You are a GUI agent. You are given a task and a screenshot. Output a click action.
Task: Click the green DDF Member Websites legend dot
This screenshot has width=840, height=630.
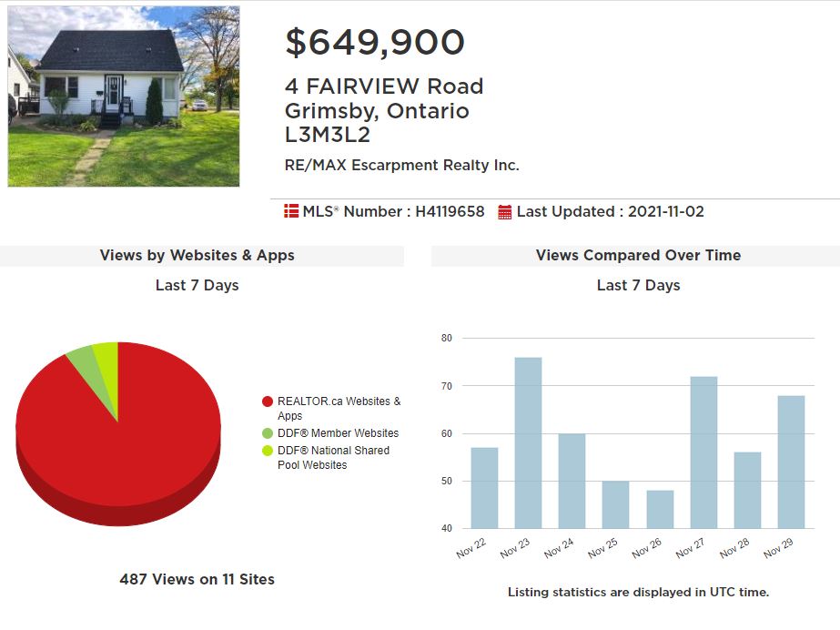click(268, 432)
